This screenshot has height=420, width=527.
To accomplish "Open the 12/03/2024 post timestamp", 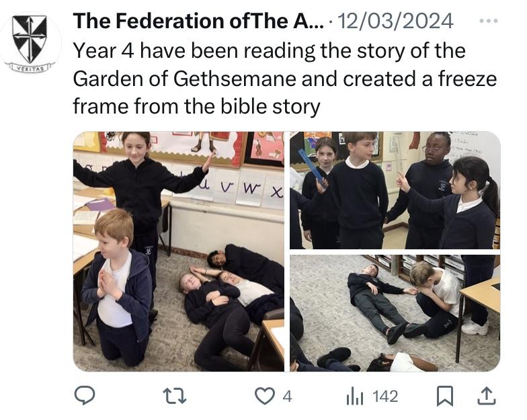I will coord(395,21).
